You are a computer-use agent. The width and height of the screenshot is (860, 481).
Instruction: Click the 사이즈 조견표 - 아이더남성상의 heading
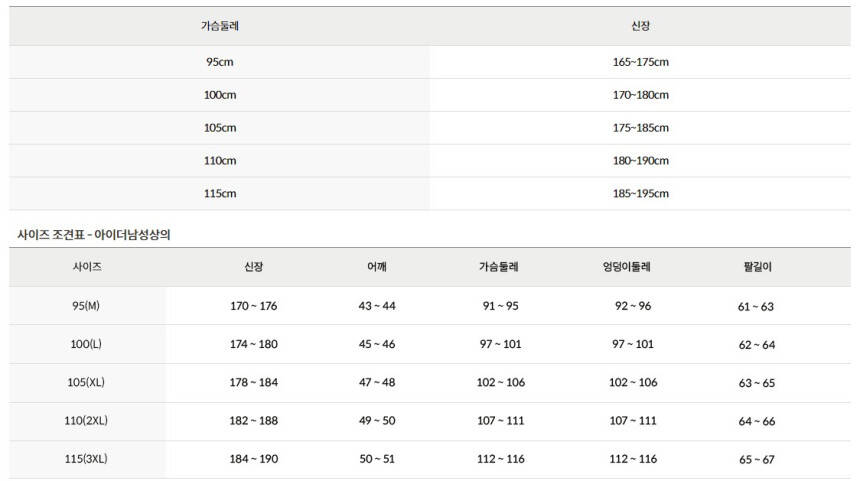[96, 235]
